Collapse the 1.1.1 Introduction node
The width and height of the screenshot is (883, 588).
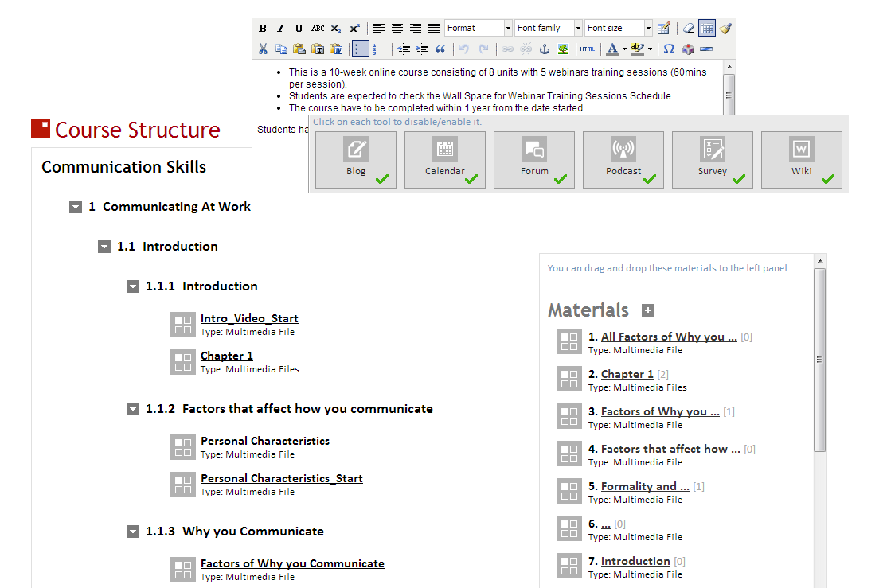coord(133,286)
